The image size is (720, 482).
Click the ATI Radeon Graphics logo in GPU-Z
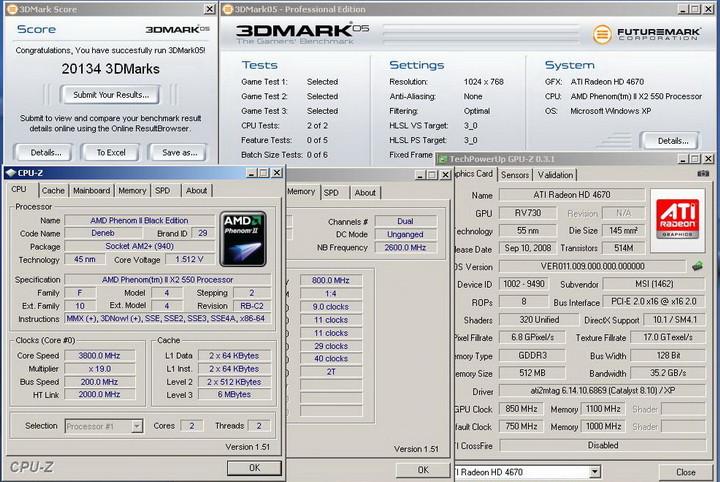pos(678,219)
